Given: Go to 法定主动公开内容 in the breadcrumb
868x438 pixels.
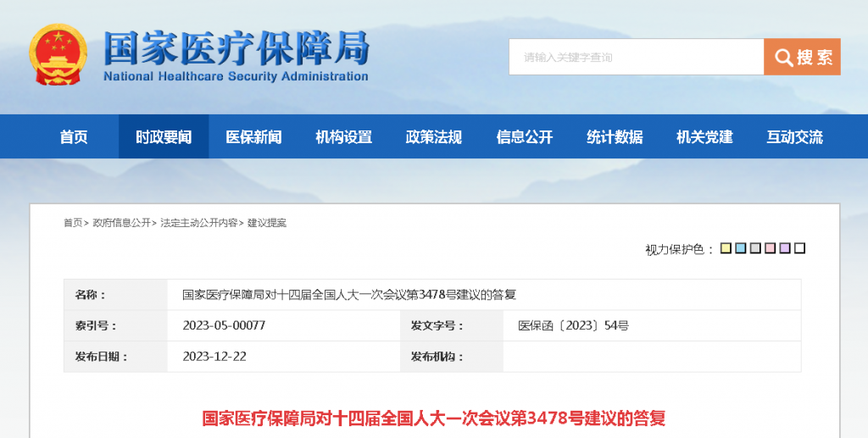Looking at the screenshot, I should click(x=198, y=223).
